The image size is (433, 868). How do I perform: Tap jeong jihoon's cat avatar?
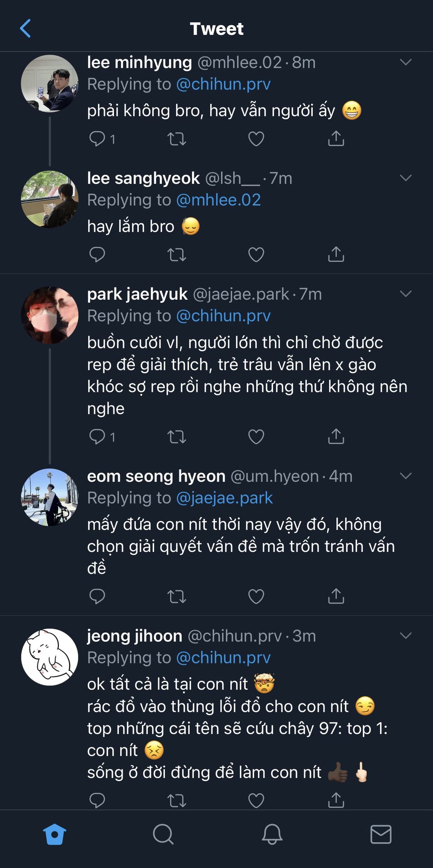coord(50,657)
